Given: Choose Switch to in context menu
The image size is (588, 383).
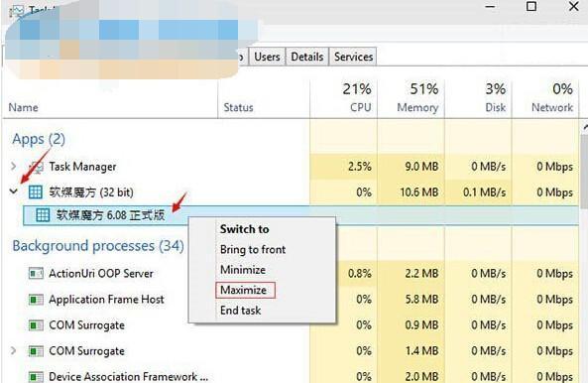Looking at the screenshot, I should 245,229.
